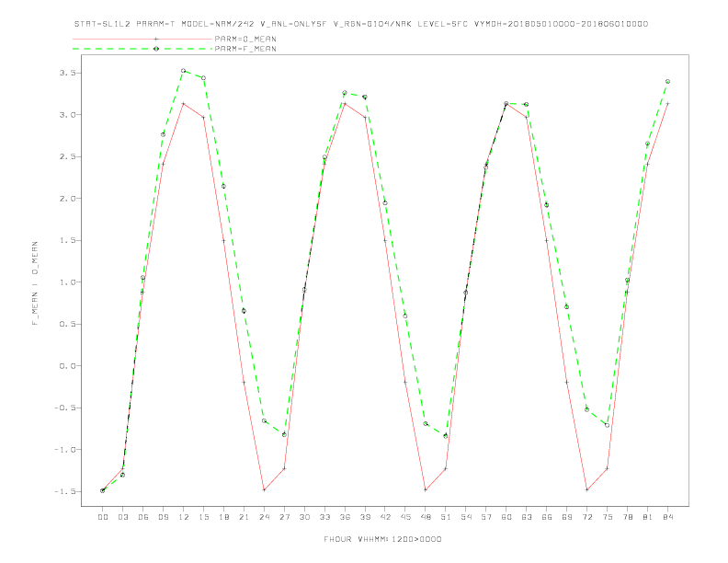Click x-axis tick label 33
The height and width of the screenshot is (563, 728).
point(324,517)
